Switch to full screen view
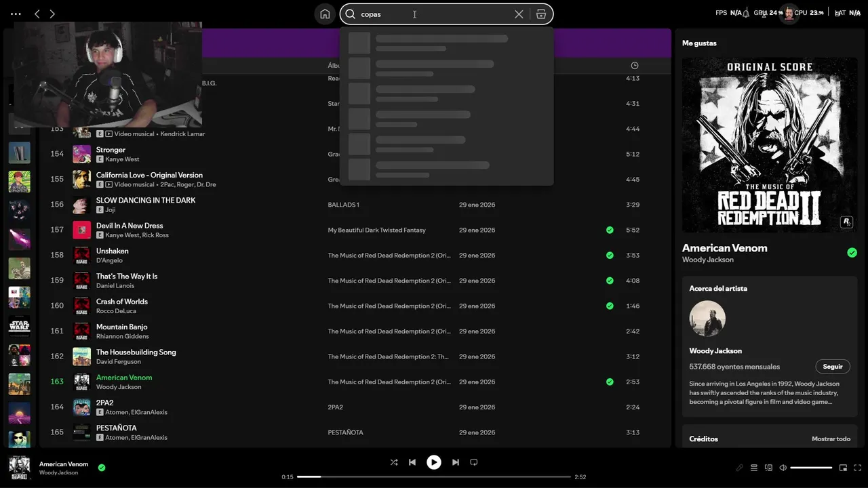Viewport: 868px width, 488px height. click(x=858, y=468)
